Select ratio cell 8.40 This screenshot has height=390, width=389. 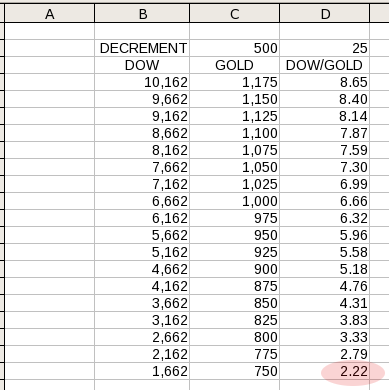tap(325, 99)
